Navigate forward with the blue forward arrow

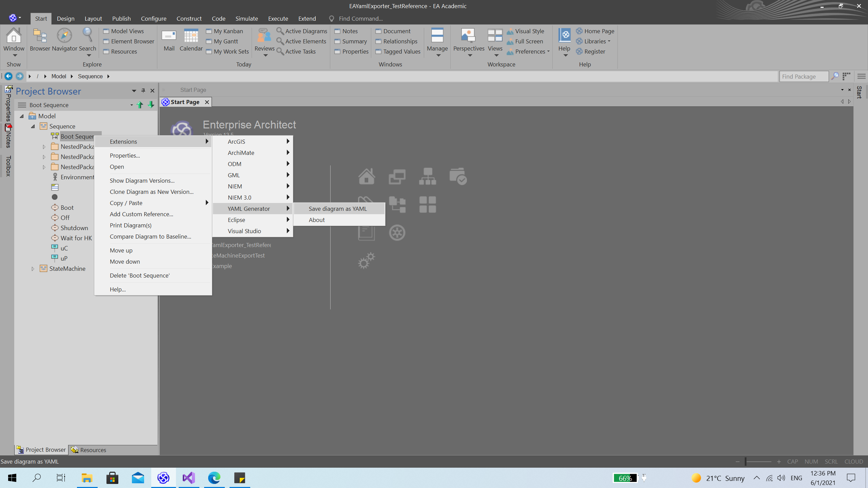pyautogui.click(x=20, y=76)
